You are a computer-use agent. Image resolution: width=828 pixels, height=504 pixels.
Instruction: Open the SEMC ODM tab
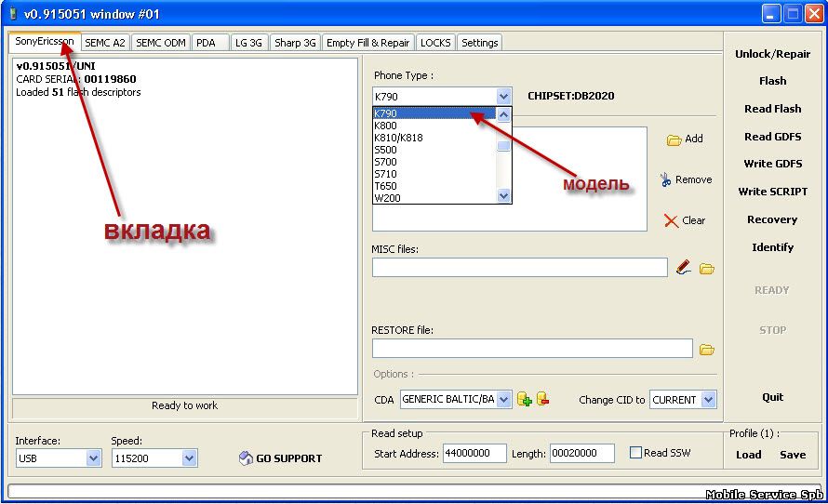161,43
